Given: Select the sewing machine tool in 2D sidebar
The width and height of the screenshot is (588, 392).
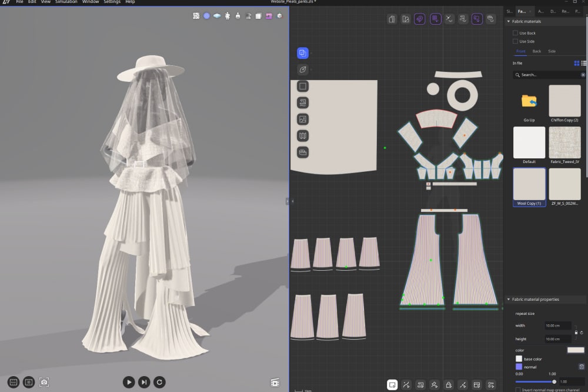Looking at the screenshot, I should click(303, 102).
